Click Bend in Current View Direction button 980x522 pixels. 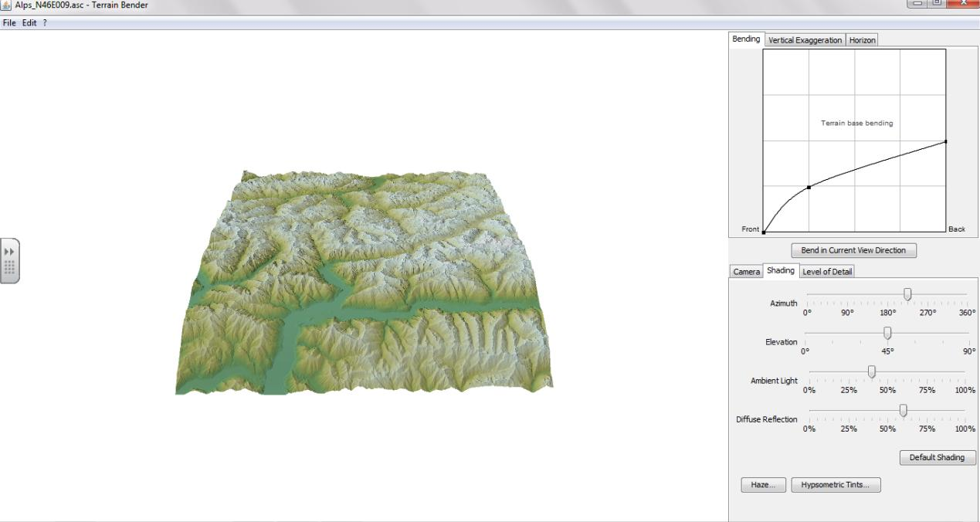click(853, 250)
